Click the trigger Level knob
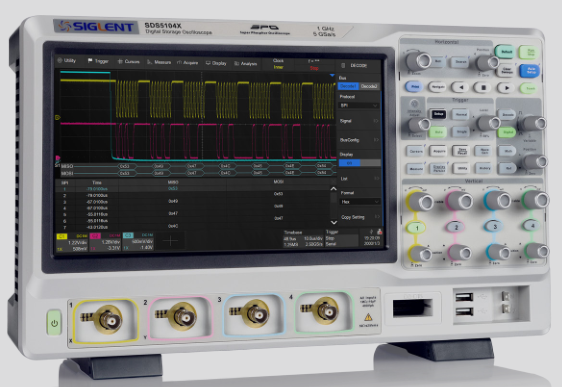 (x=487, y=123)
